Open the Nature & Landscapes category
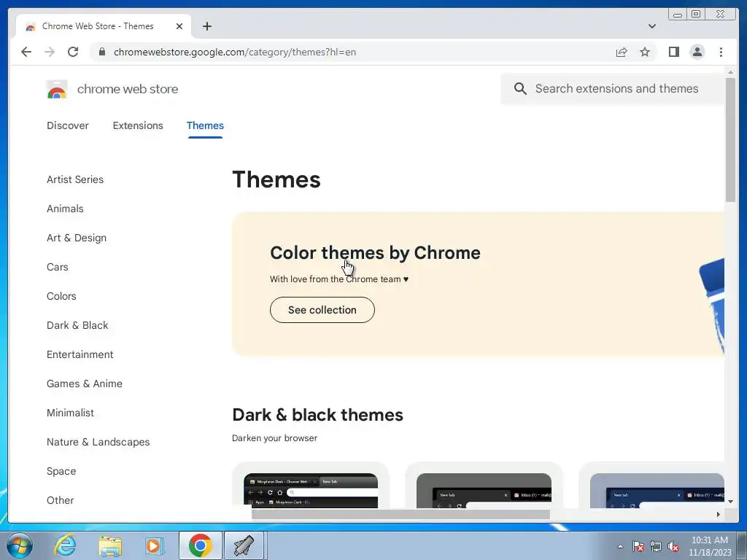 tap(98, 442)
